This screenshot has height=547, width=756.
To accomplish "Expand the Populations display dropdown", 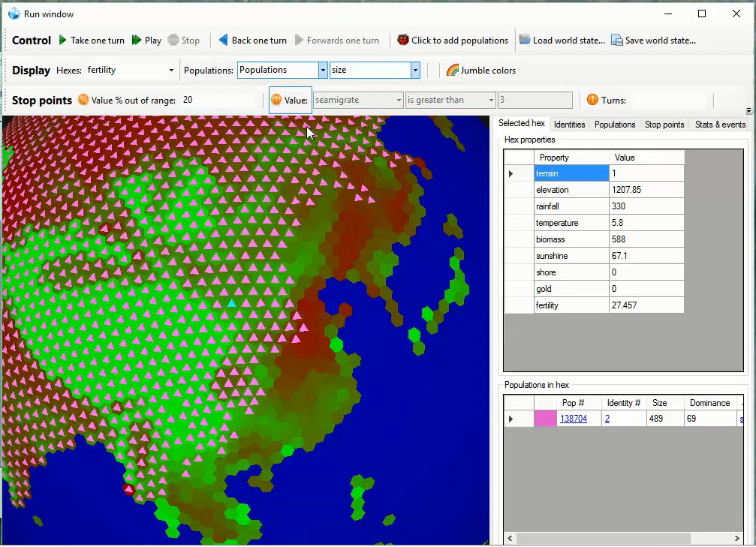I will click(323, 71).
